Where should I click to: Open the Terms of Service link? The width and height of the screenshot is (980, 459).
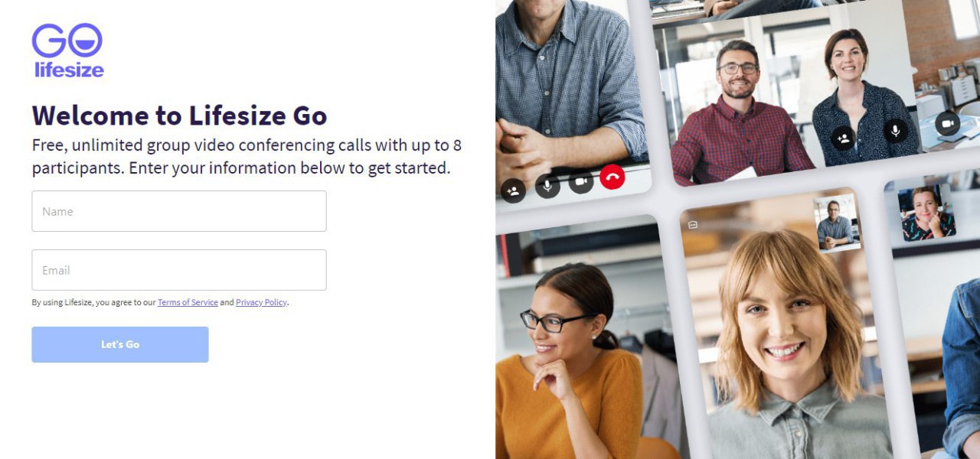pos(188,302)
